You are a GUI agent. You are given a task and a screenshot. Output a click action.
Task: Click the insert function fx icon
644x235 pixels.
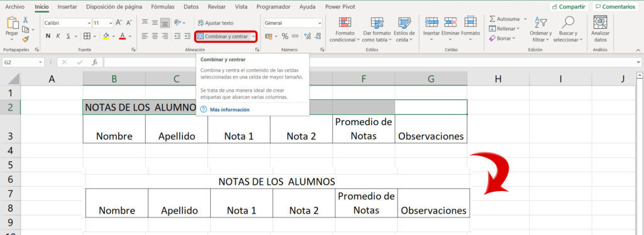click(x=94, y=62)
